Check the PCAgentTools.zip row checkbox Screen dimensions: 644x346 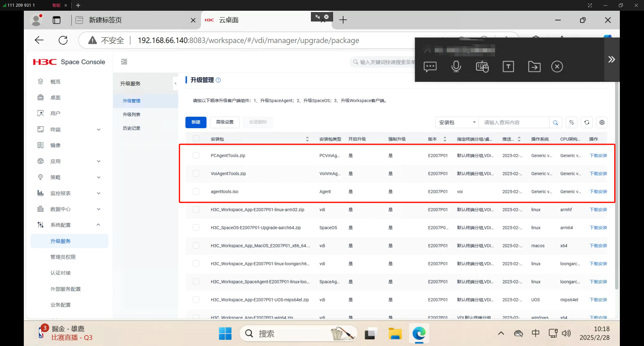click(196, 155)
